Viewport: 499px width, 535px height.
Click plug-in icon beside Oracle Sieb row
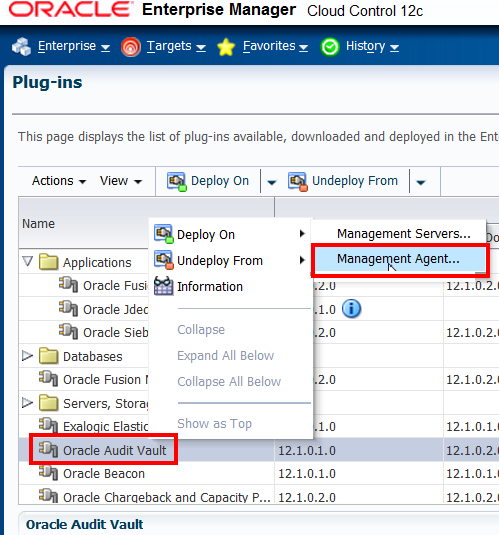(68, 332)
